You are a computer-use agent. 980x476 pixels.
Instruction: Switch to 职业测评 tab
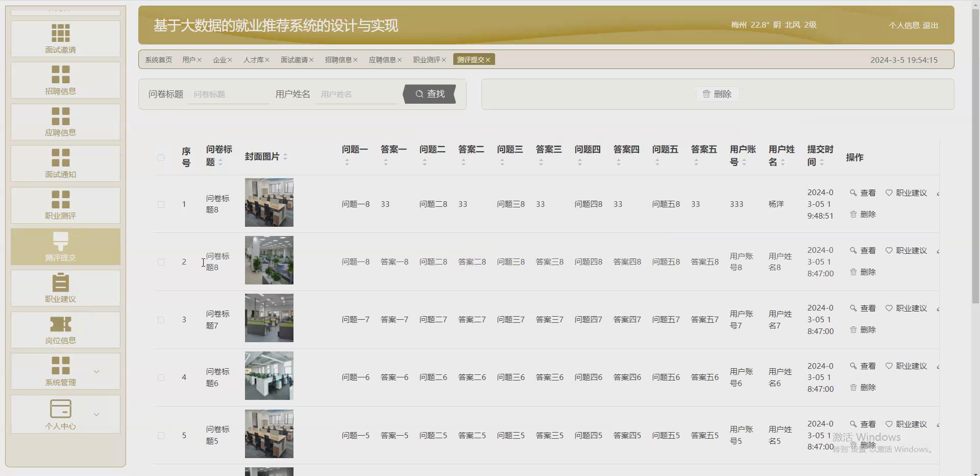pos(427,60)
